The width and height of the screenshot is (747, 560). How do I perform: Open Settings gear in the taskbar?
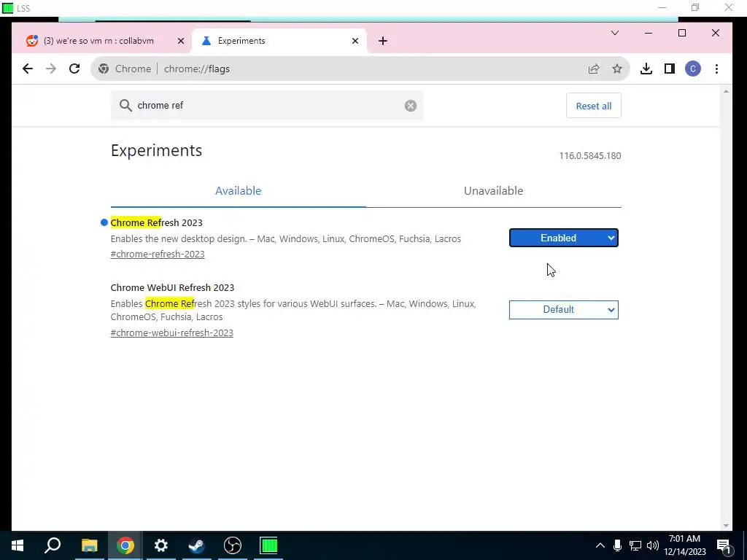(161, 545)
